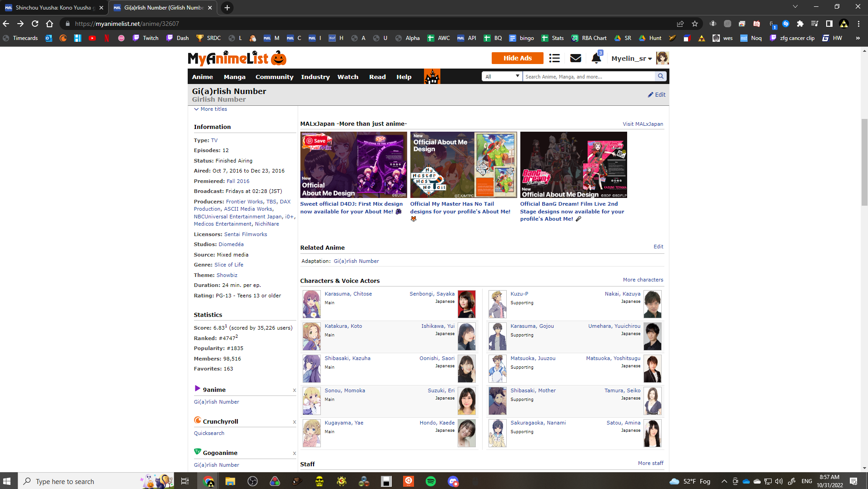Open the Manga menu
Image resolution: width=868 pixels, height=489 pixels.
[x=234, y=77]
